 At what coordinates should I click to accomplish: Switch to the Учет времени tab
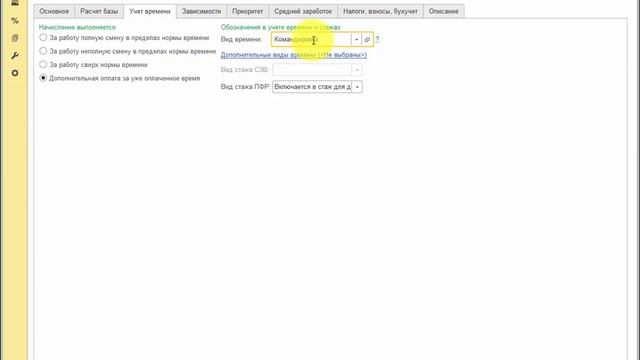(x=150, y=11)
